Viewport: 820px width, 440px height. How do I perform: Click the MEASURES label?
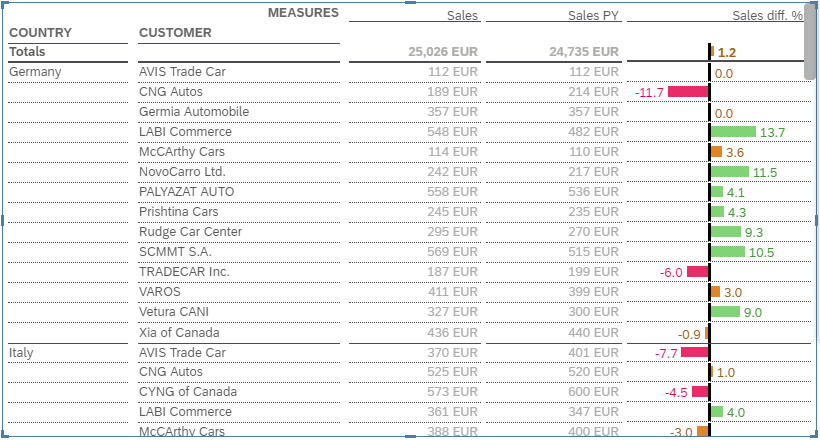pyautogui.click(x=303, y=13)
